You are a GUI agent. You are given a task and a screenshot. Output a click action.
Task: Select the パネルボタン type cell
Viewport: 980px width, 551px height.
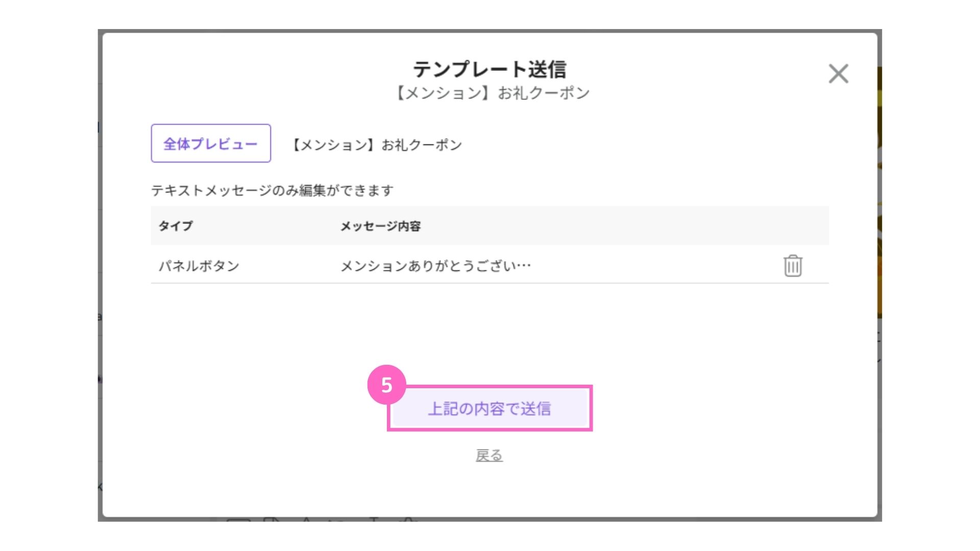pos(199,266)
